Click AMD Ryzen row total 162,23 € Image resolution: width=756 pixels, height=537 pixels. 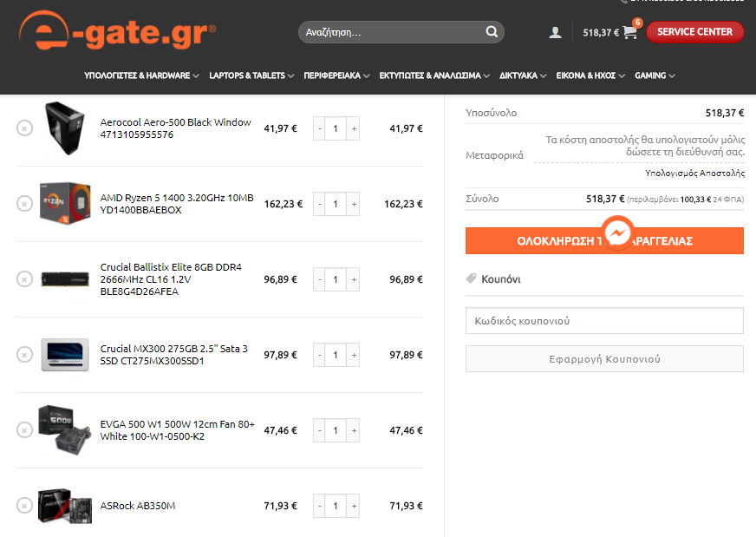[403, 204]
